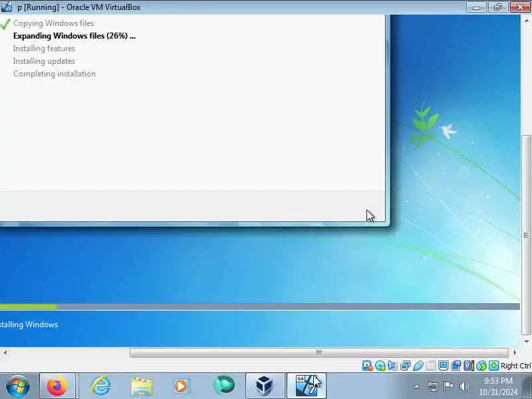
Task: Click the vertical scrollbar down arrow
Action: point(527,341)
